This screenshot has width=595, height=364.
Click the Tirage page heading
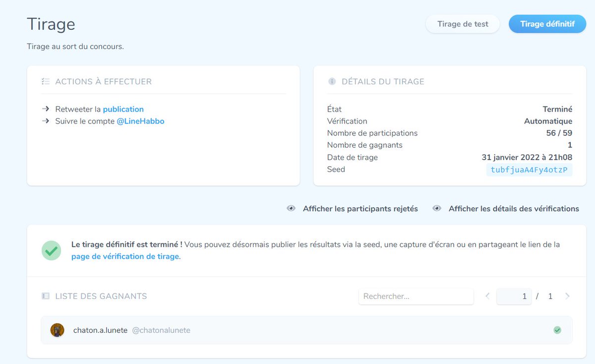point(51,24)
